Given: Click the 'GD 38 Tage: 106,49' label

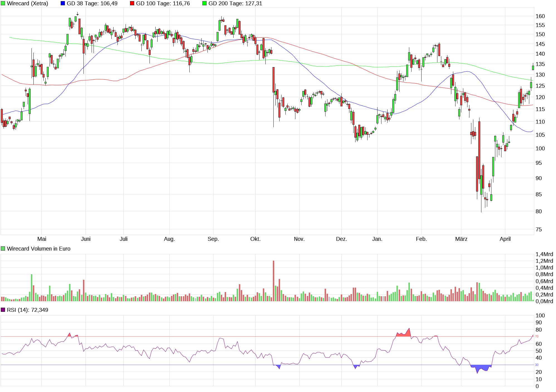Looking at the screenshot, I should [92, 3].
